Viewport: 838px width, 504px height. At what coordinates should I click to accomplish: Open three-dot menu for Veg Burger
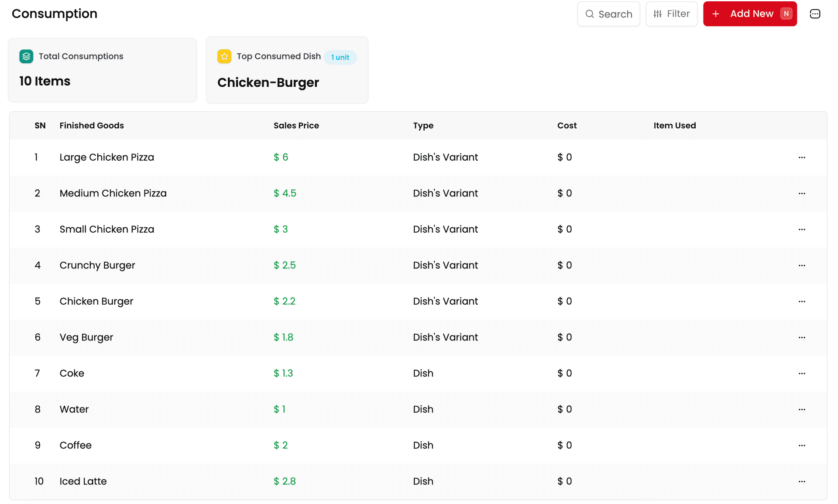point(801,337)
